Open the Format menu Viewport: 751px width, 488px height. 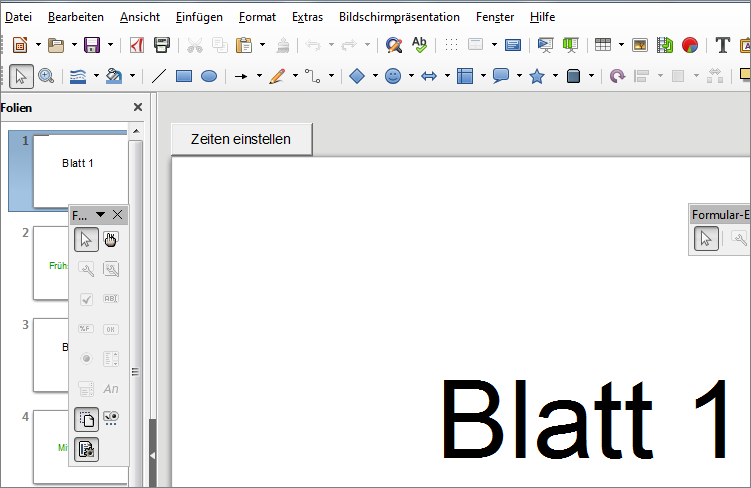pyautogui.click(x=257, y=17)
